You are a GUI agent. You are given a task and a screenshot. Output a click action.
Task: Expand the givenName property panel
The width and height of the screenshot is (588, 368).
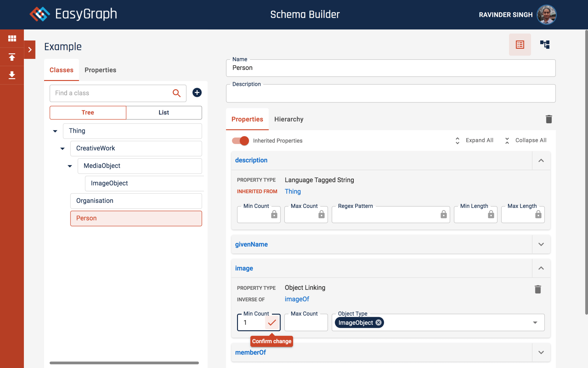click(541, 244)
